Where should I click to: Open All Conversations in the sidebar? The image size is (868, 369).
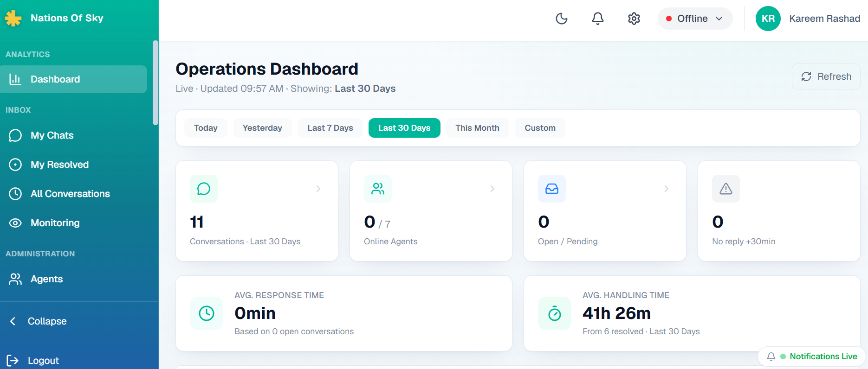click(74, 194)
